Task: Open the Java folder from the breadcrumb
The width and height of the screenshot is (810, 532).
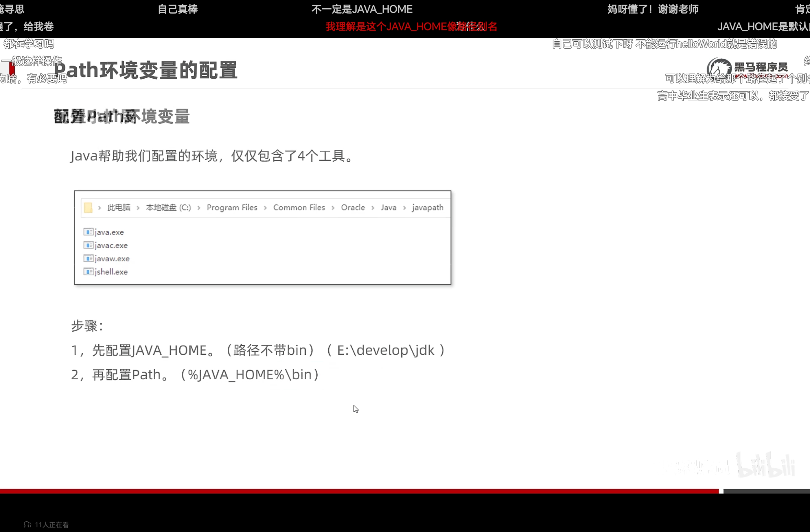Action: [x=388, y=207]
